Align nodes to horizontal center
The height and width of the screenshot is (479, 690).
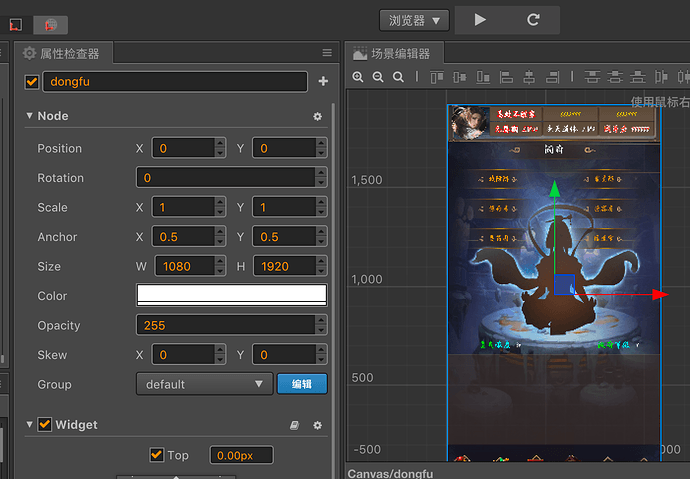(x=529, y=77)
